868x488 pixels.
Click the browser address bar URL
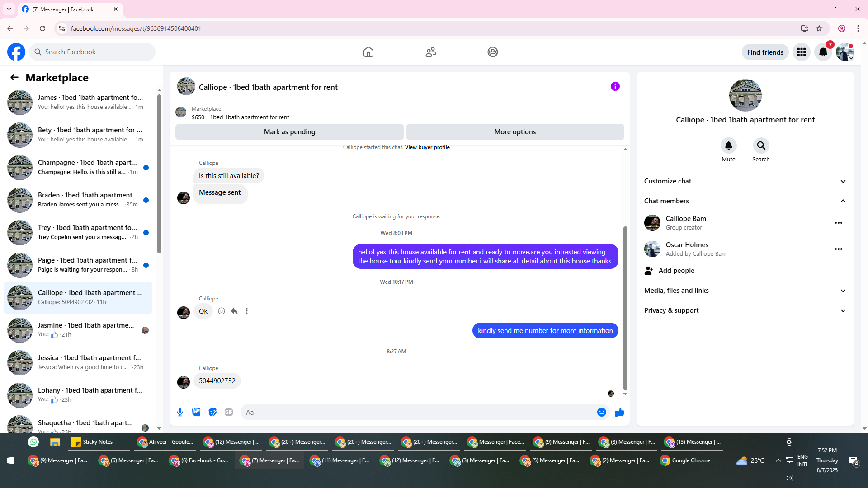click(x=136, y=28)
